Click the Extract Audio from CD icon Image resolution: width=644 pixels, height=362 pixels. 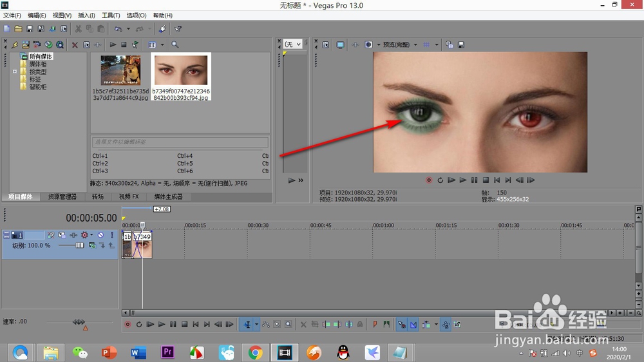click(x=48, y=44)
